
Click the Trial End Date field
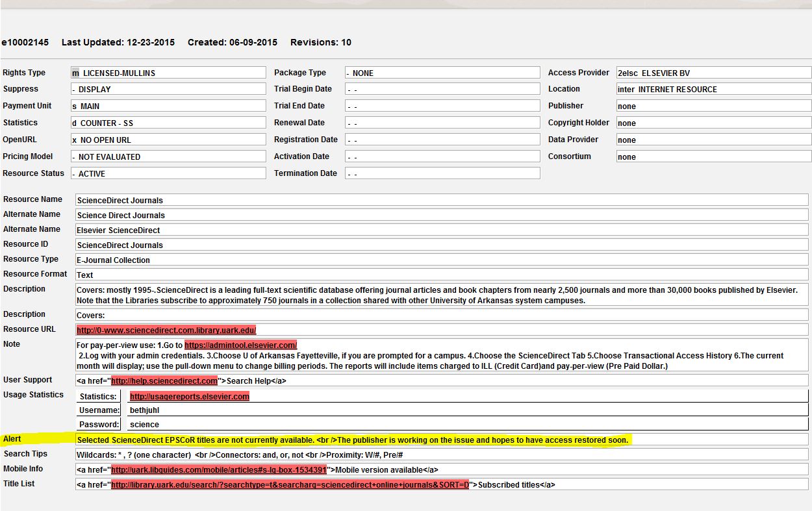click(442, 106)
